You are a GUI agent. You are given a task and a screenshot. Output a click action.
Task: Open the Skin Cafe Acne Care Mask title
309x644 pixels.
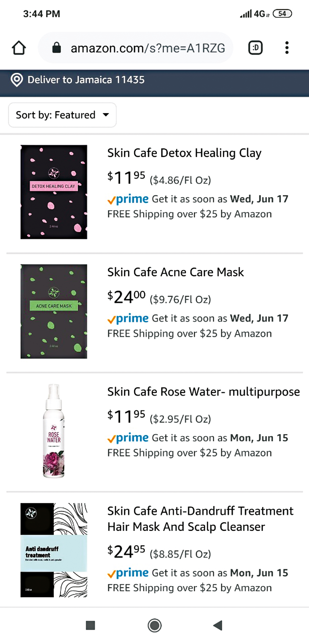point(175,272)
